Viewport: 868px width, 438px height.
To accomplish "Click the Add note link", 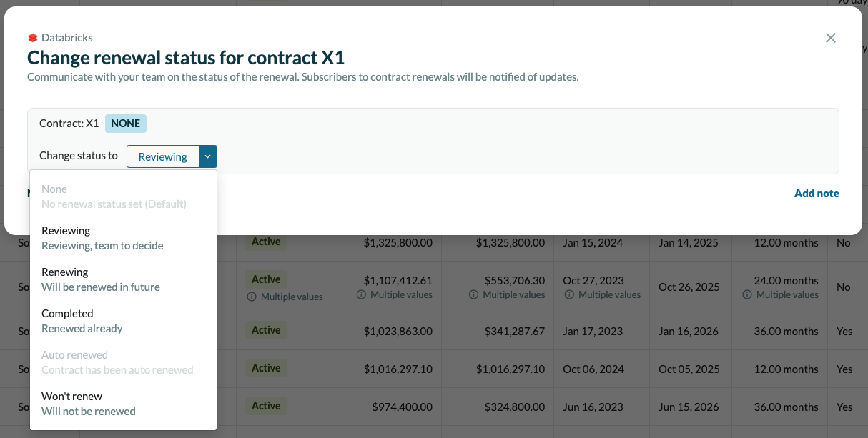I will [x=817, y=193].
